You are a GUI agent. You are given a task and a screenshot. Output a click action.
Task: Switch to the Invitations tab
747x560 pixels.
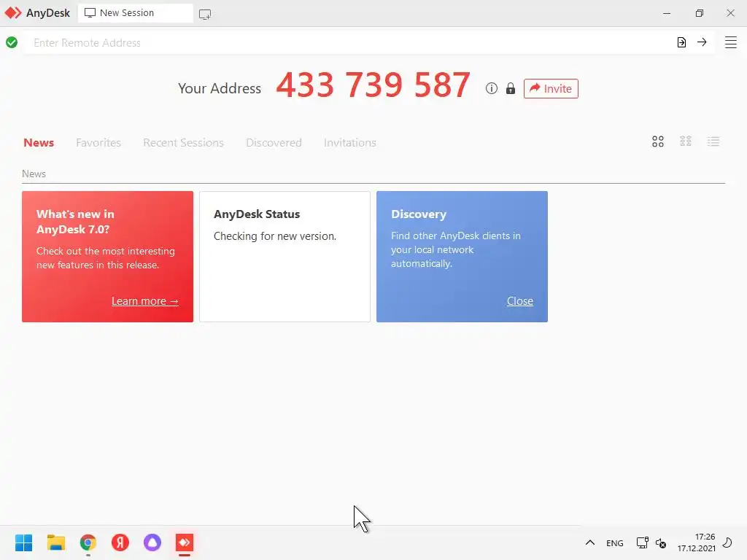click(x=350, y=143)
